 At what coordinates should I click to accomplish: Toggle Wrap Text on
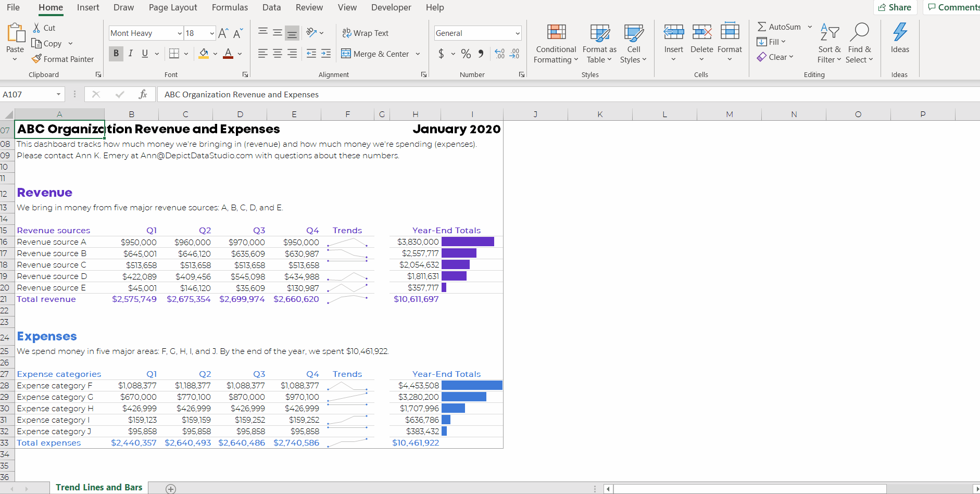(365, 33)
